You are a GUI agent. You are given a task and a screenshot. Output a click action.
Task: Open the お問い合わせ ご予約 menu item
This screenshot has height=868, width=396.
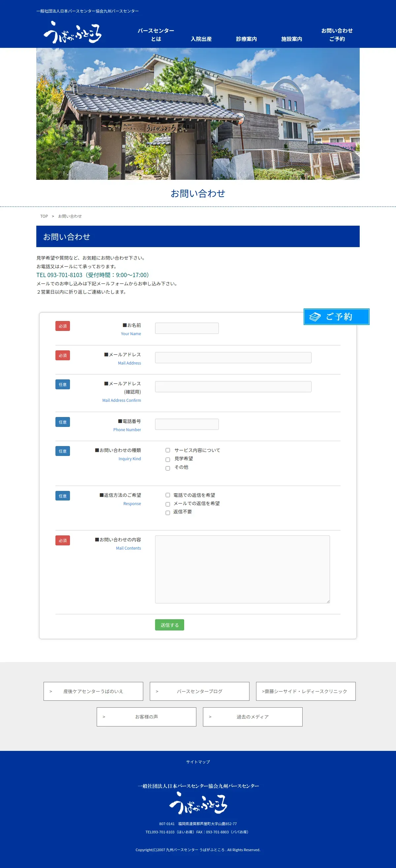[337, 35]
